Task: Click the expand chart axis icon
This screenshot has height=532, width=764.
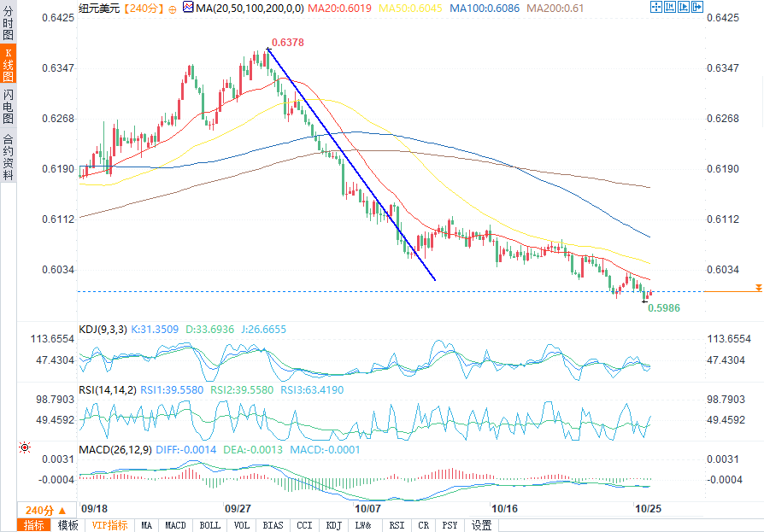Action: (x=684, y=7)
